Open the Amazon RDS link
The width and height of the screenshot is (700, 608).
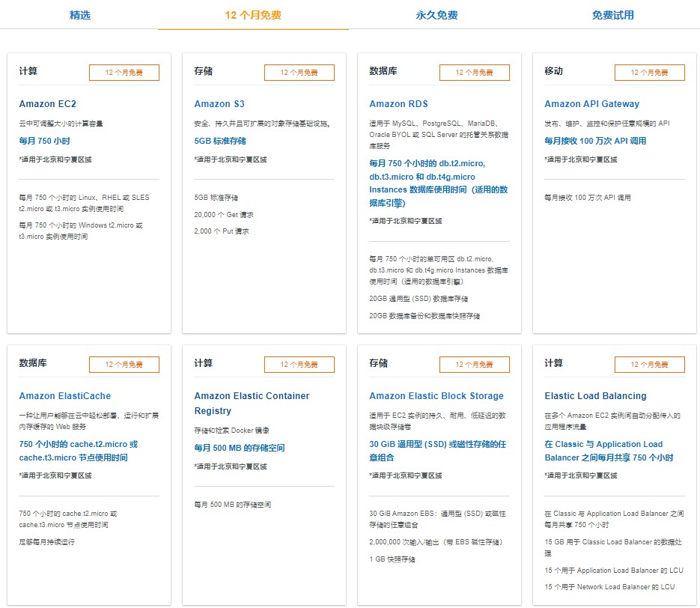(398, 104)
